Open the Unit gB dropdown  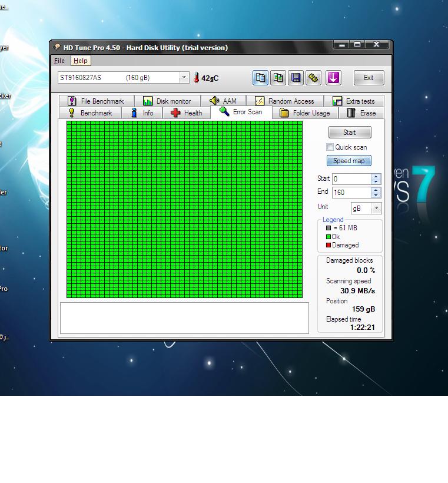coord(376,209)
